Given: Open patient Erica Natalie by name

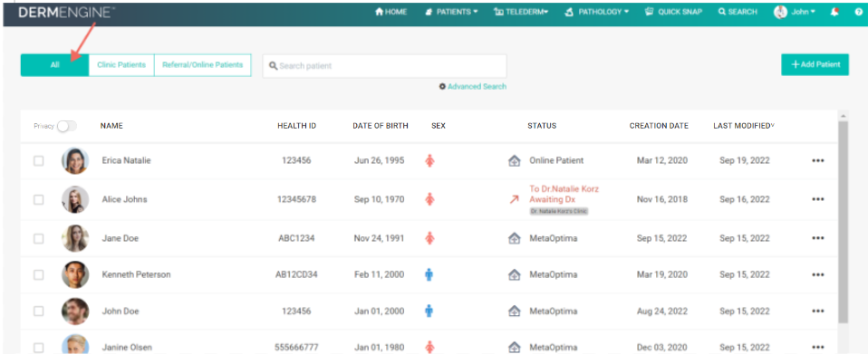Looking at the screenshot, I should tap(126, 160).
